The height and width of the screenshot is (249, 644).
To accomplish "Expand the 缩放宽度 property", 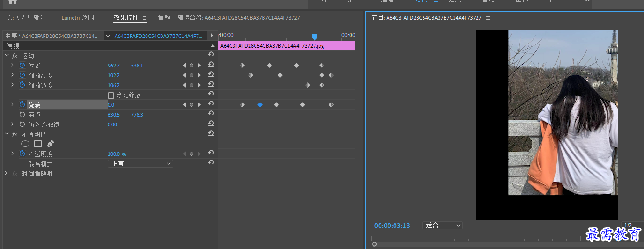I will (x=13, y=85).
